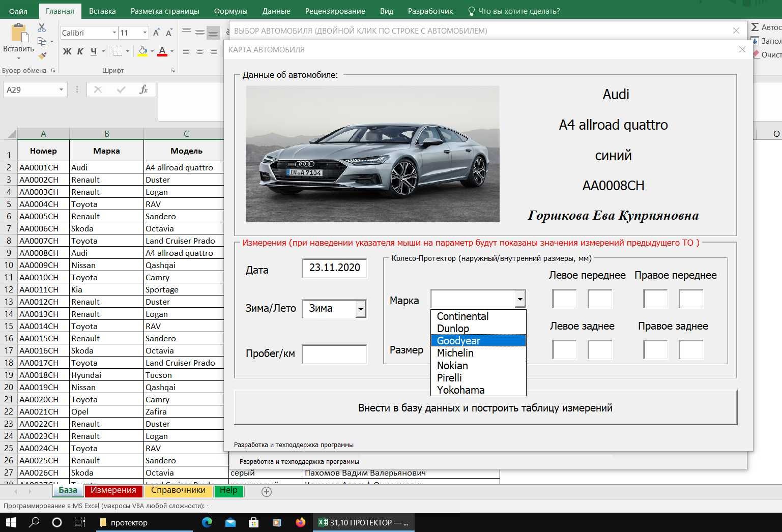Expand the font color dropdown arrow
Viewport: 782px width, 532px height.
coord(172,51)
